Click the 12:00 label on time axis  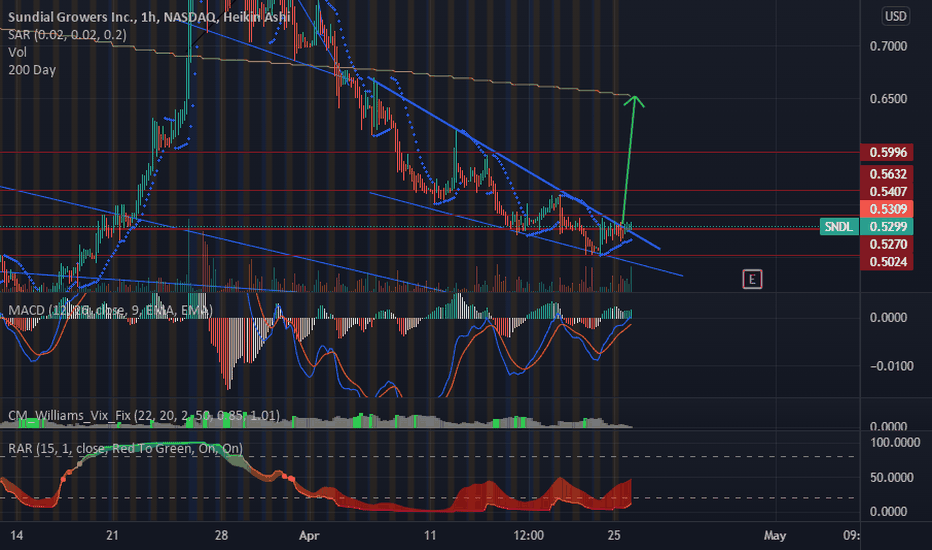[x=528, y=535]
